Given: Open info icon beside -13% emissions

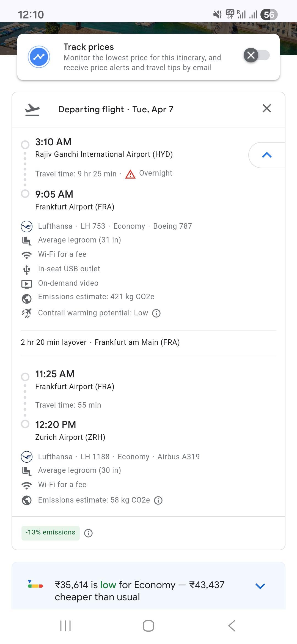Looking at the screenshot, I should [88, 533].
